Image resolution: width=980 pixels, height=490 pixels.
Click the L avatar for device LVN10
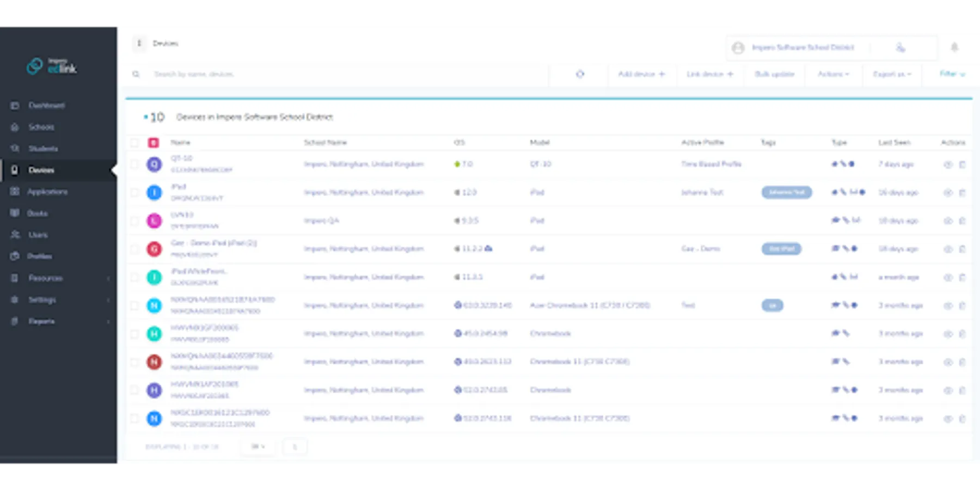pos(154,220)
